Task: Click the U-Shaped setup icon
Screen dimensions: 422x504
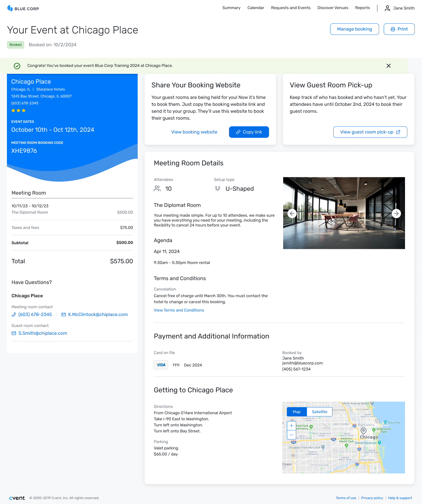Action: coord(217,189)
